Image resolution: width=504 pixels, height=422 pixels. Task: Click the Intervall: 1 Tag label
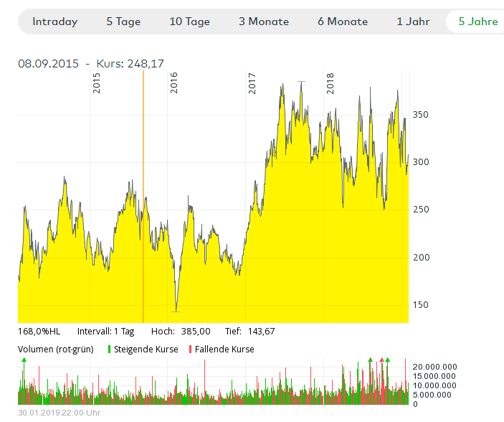(105, 331)
